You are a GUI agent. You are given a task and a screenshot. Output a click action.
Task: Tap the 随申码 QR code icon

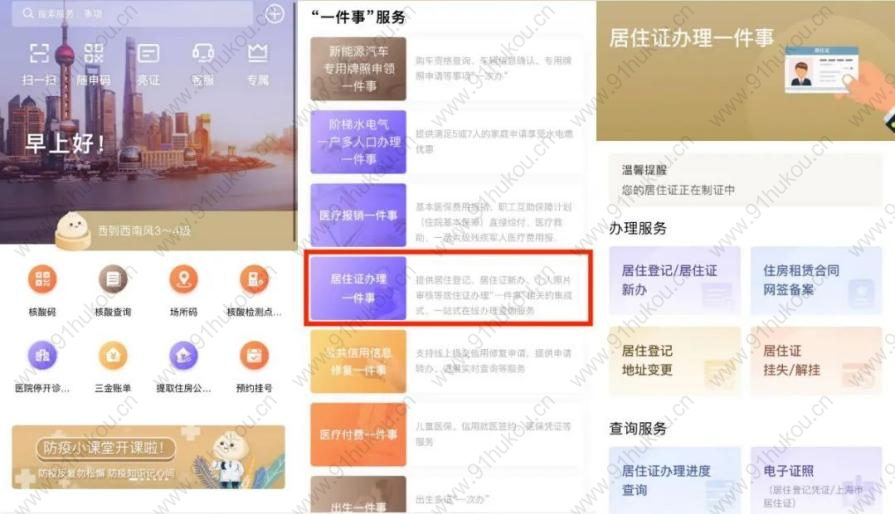pos(94,54)
